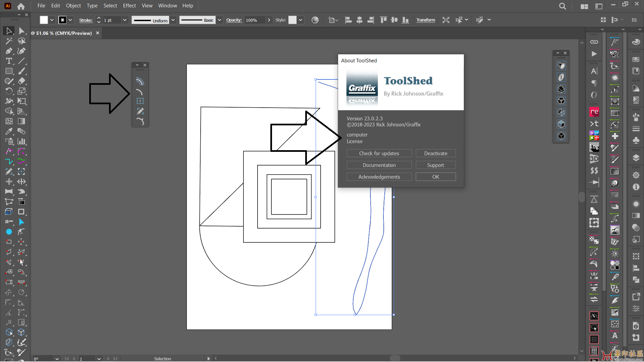Viewport: 644px width, 362px height.
Task: Open the artboard number dropdown
Action: tap(99, 359)
